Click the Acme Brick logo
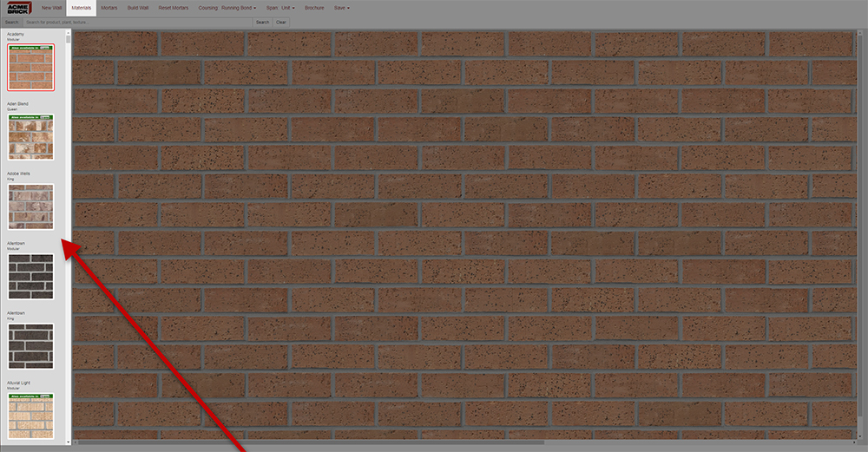The width and height of the screenshot is (868, 452). pyautogui.click(x=17, y=8)
